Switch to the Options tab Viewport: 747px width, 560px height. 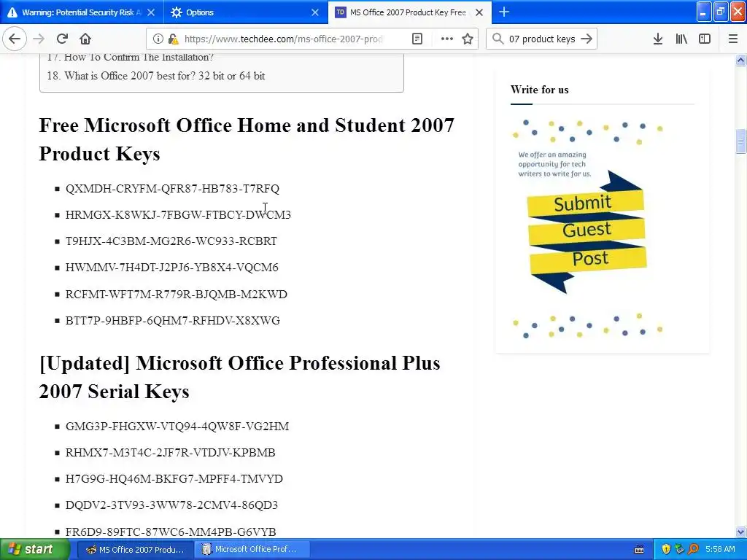click(246, 12)
